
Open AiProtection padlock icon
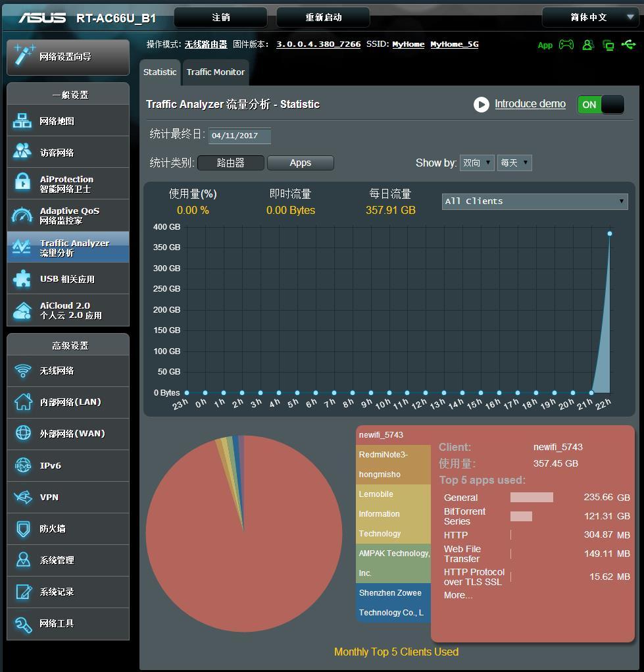click(22, 184)
